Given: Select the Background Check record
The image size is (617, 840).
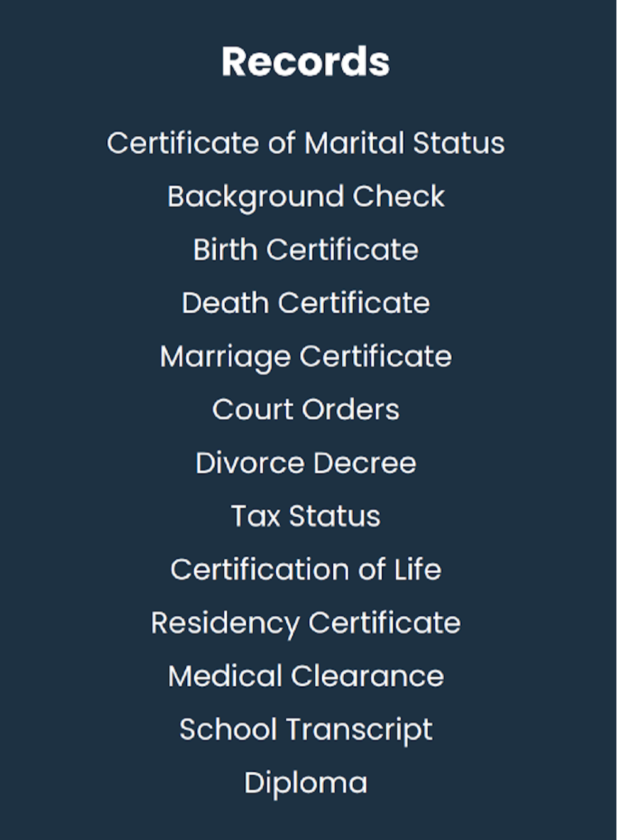Looking at the screenshot, I should (x=305, y=197).
